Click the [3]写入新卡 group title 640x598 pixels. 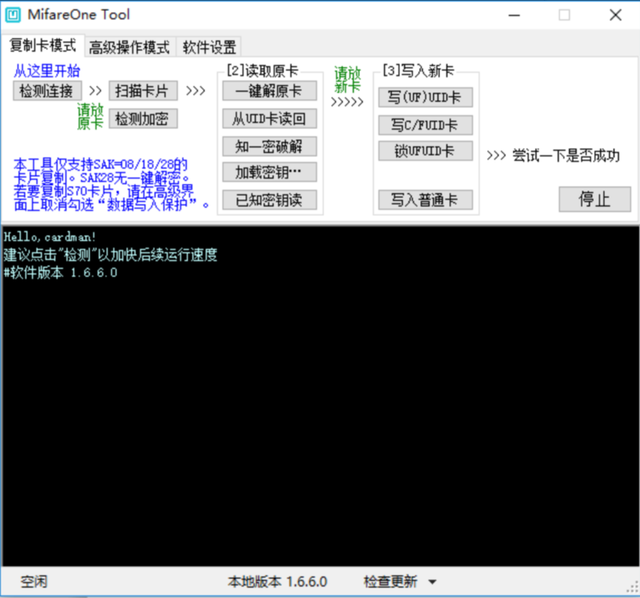418,71
